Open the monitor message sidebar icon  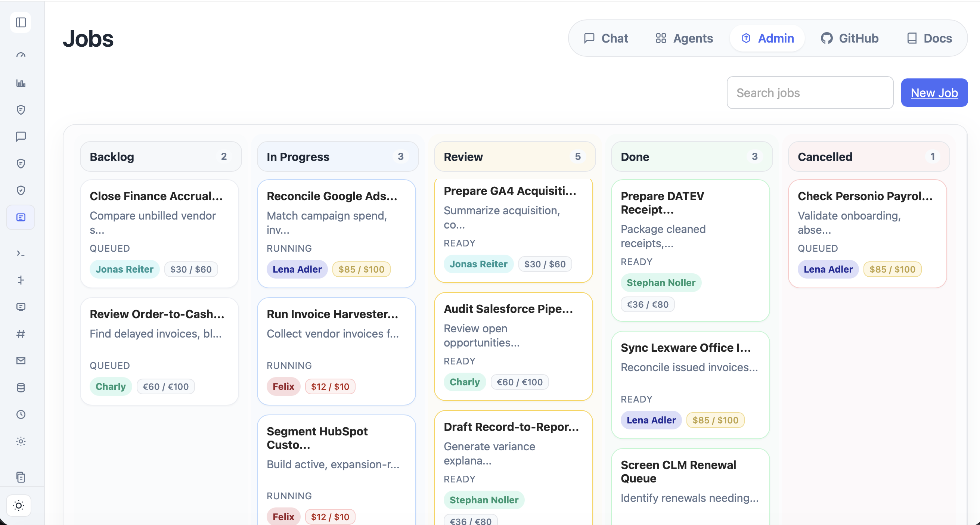(x=21, y=307)
